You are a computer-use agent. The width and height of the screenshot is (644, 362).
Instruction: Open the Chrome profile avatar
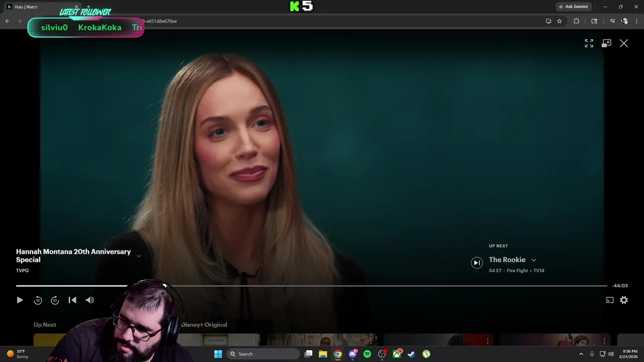click(624, 21)
